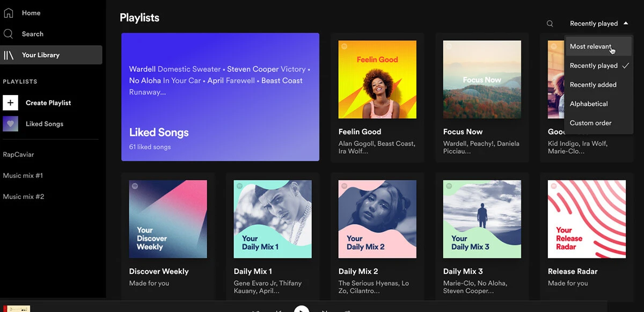Open Music mix #1 from the sidebar
Viewport: 644px width, 312px height.
pos(23,175)
